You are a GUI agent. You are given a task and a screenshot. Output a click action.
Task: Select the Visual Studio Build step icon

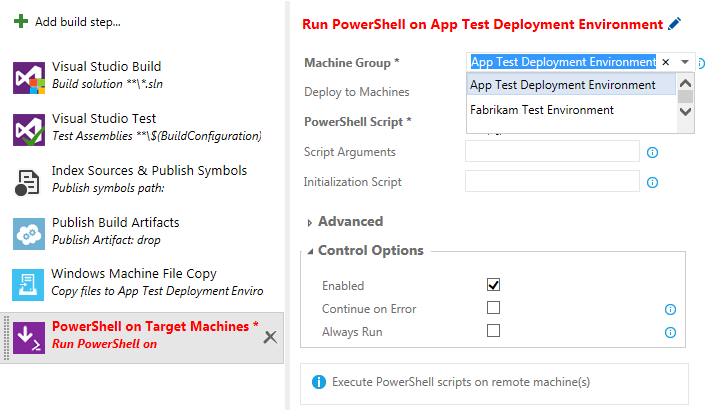29,78
